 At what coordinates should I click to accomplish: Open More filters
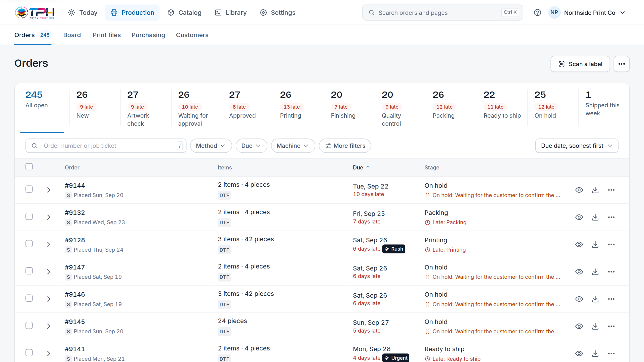tap(345, 146)
